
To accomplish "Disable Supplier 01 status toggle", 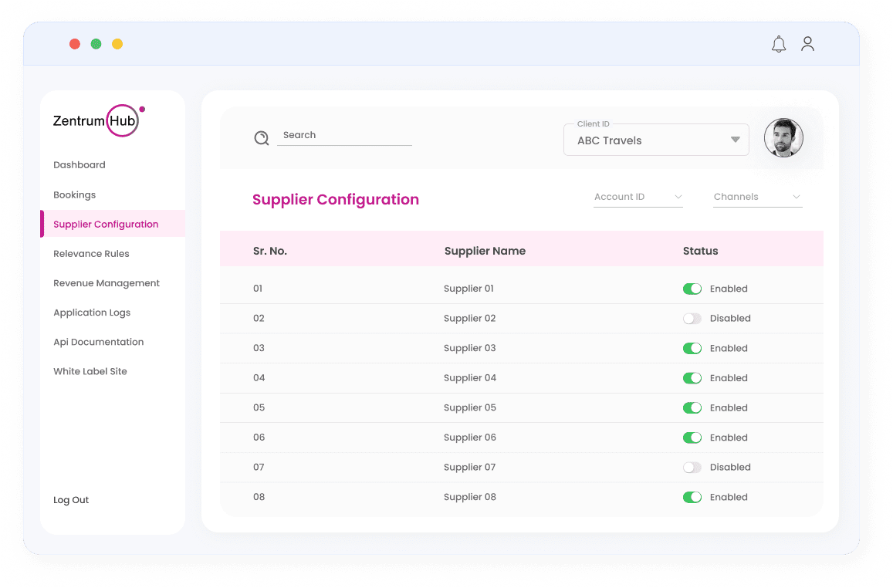I will 692,288.
